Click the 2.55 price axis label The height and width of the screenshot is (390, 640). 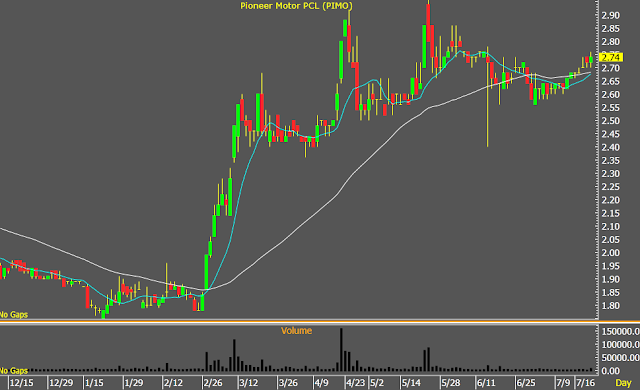610,108
